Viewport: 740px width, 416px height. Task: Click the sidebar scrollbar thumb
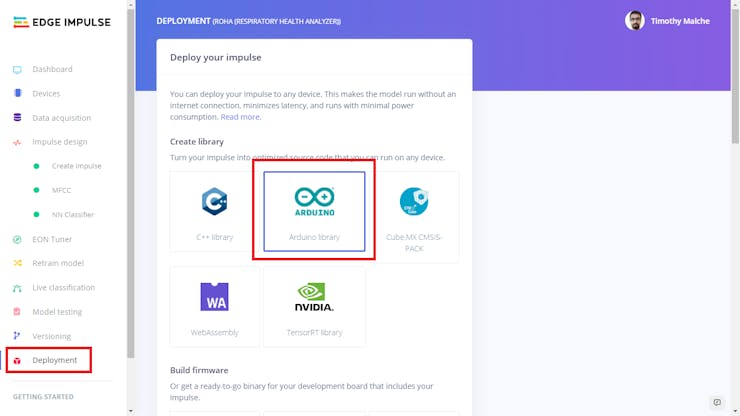(131, 183)
